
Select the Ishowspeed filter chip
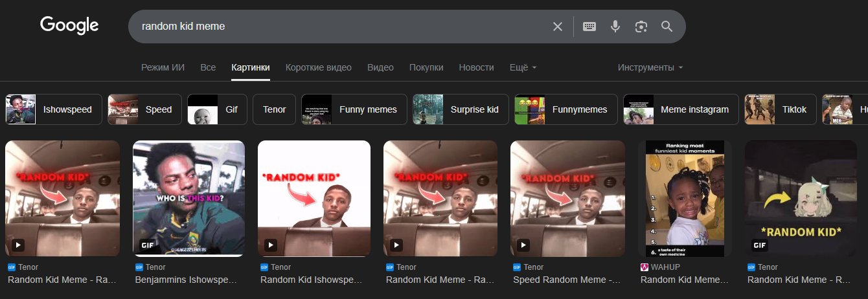click(54, 109)
